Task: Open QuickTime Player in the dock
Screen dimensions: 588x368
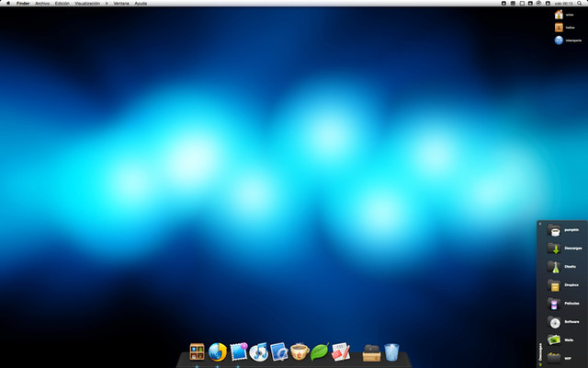Action: (x=279, y=351)
